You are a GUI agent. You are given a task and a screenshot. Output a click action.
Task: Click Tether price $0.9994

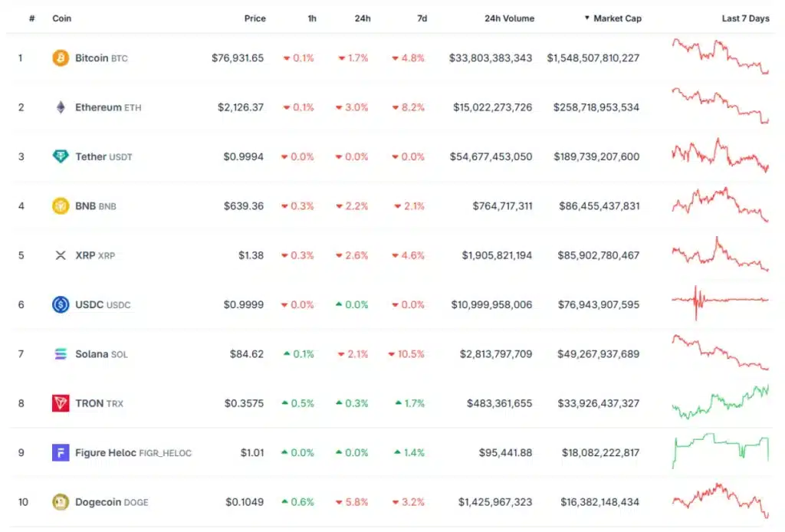point(243,156)
